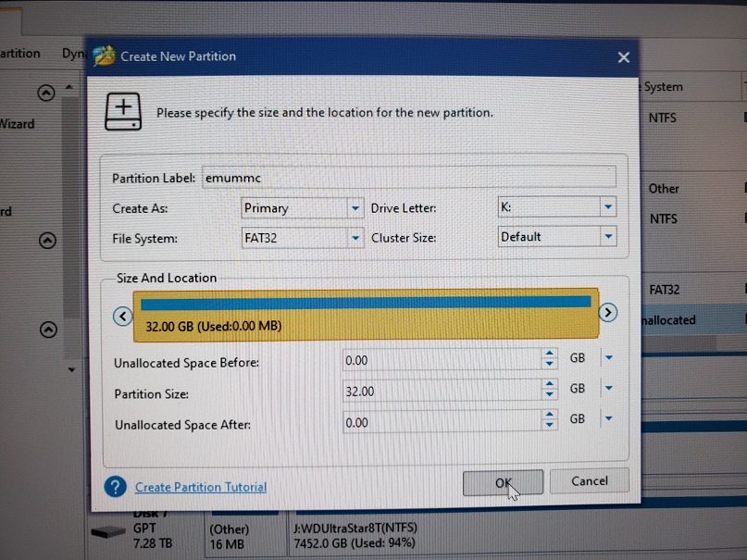Select the FAT32 row in partition list
The height and width of the screenshot is (560, 747).
click(693, 290)
